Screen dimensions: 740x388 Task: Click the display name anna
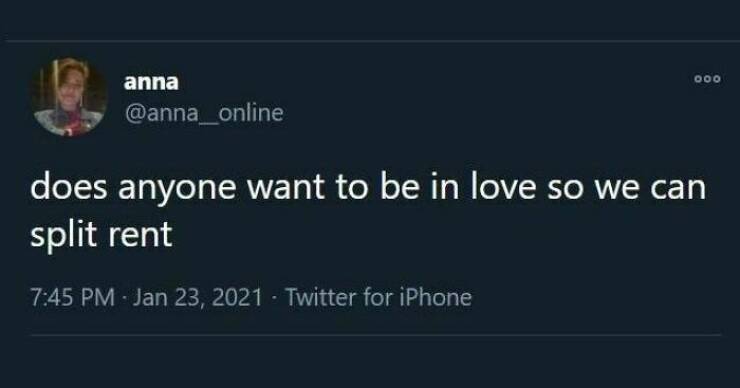click(151, 83)
